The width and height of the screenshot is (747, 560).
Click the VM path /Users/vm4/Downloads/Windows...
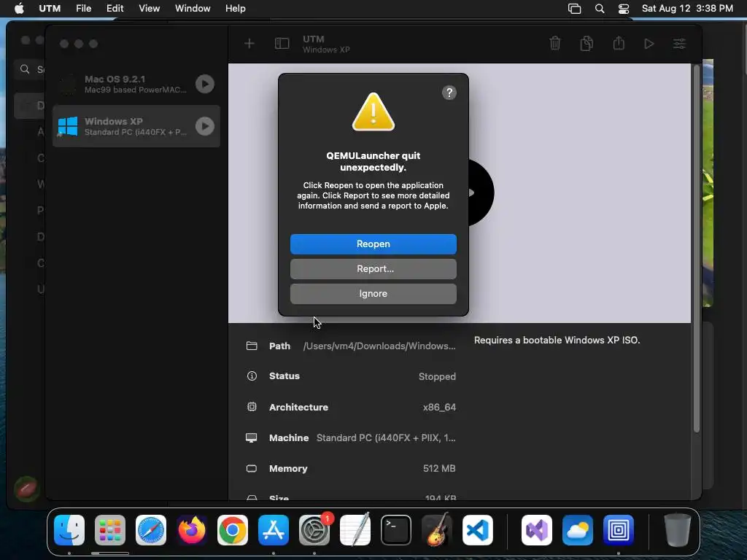pos(379,346)
